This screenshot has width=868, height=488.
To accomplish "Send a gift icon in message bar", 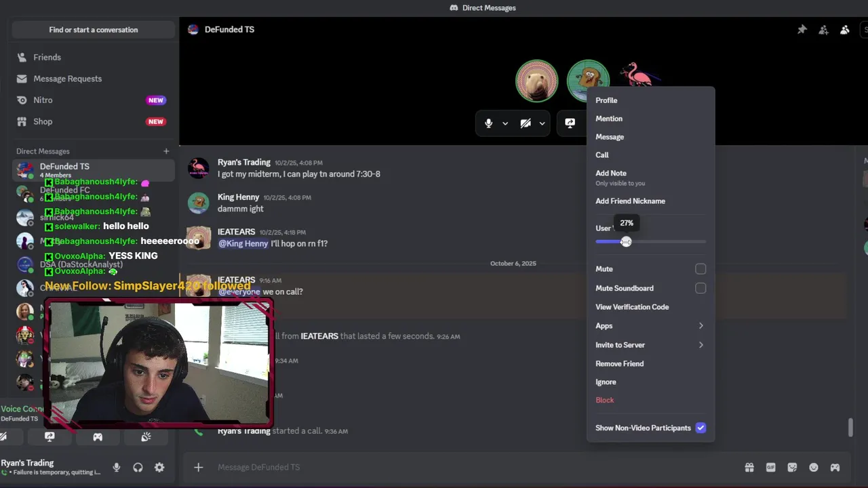I will (x=749, y=467).
